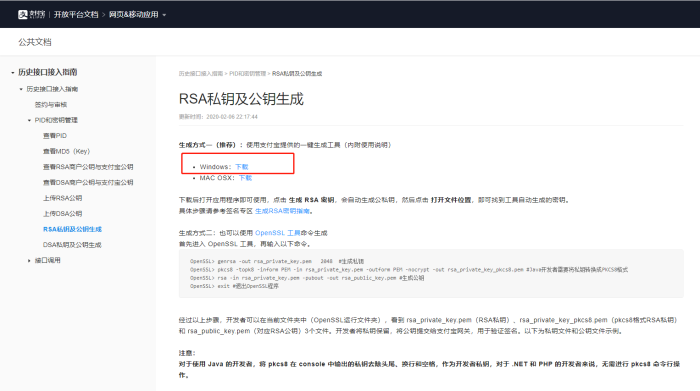Open 查看RSA商户公钥与支付宝公钥 page
The image size is (700, 391).
pos(88,167)
